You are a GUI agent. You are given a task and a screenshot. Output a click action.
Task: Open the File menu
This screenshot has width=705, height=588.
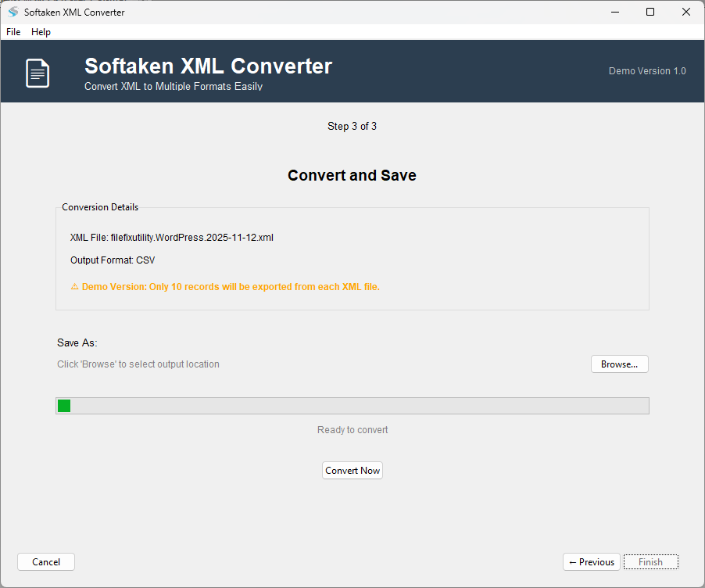(13, 32)
